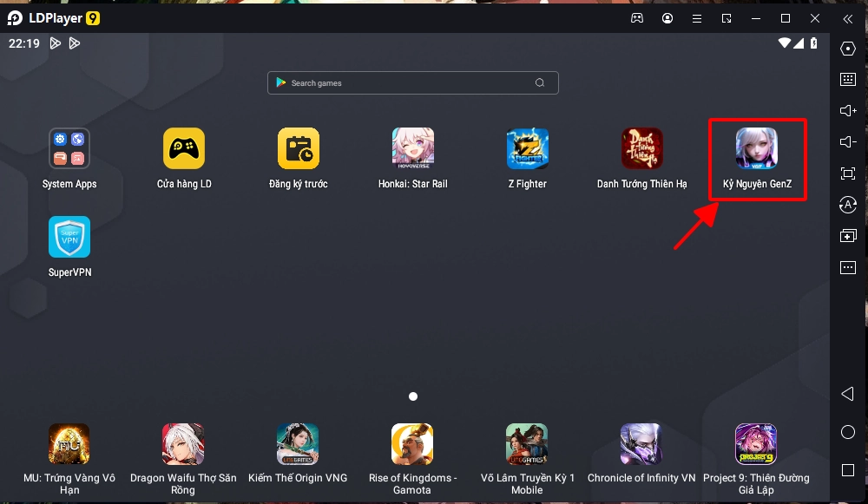Click the magnifier icon in search bar
The image size is (868, 504).
(540, 83)
